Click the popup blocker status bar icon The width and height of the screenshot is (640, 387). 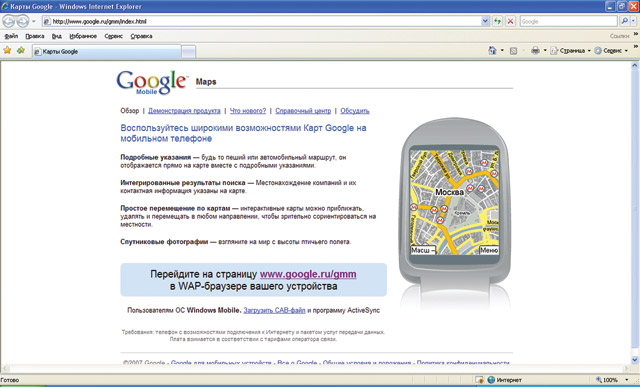click(x=480, y=380)
